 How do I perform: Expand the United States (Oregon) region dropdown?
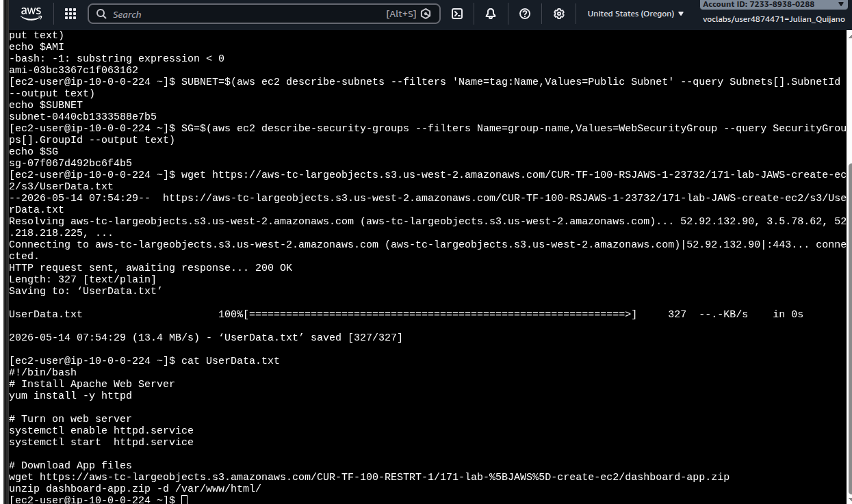pos(636,14)
